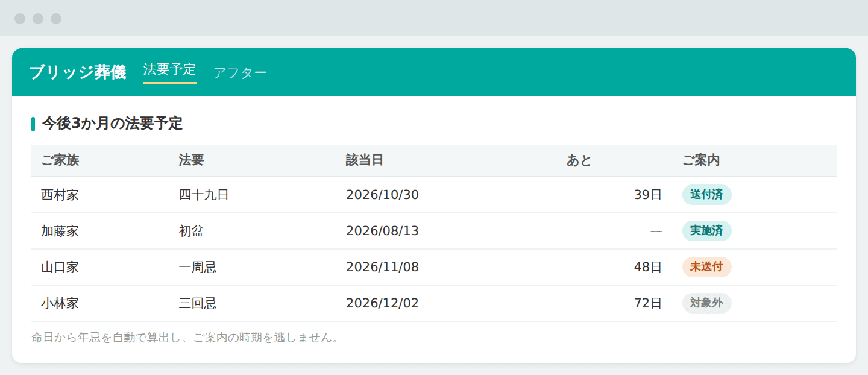
Task: Select the 加藤家 family cell
Action: point(60,231)
